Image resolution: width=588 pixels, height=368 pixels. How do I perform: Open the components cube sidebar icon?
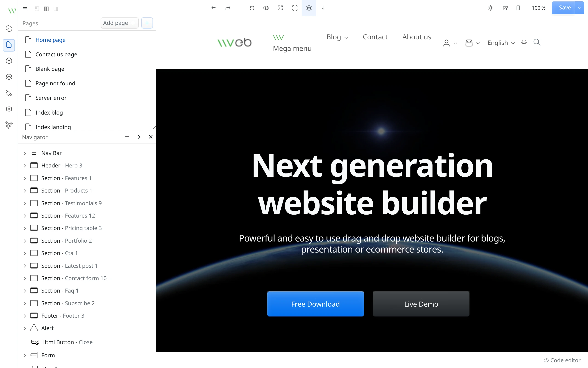coord(9,60)
